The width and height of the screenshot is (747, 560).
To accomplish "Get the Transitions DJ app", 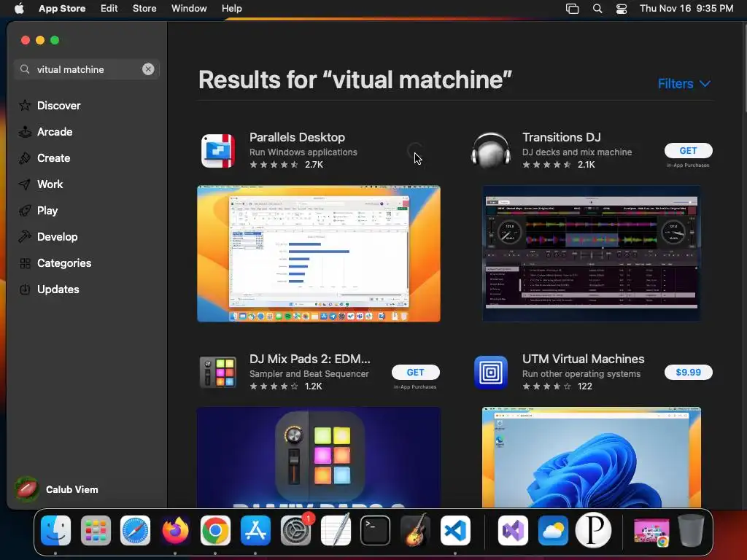I will tap(689, 150).
